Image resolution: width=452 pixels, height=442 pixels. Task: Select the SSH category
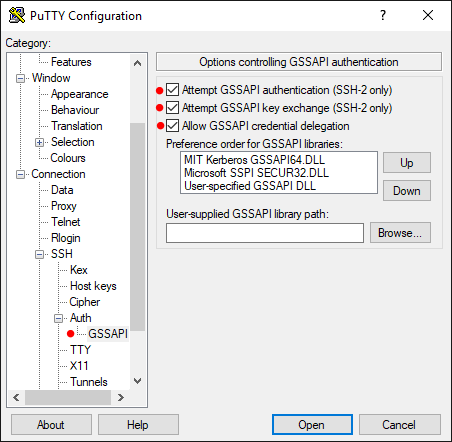[62, 254]
